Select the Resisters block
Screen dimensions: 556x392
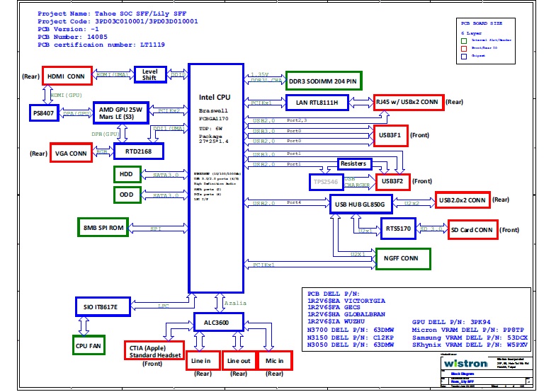pos(354,163)
